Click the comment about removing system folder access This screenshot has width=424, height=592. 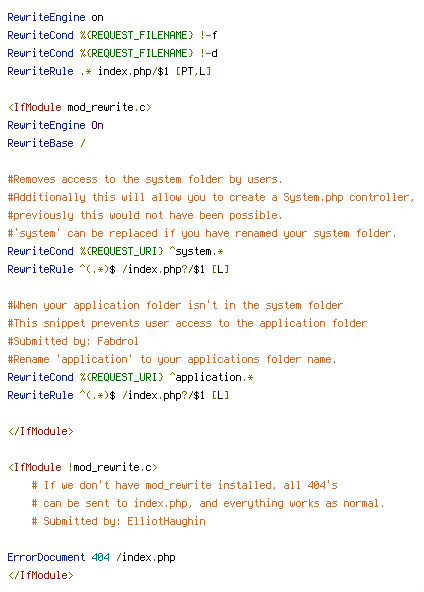click(145, 179)
